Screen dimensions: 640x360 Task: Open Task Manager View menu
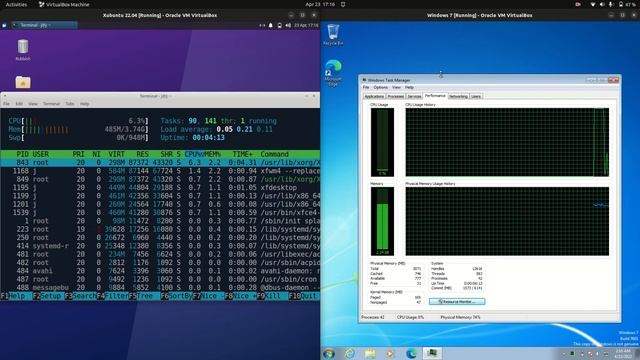pyautogui.click(x=396, y=87)
